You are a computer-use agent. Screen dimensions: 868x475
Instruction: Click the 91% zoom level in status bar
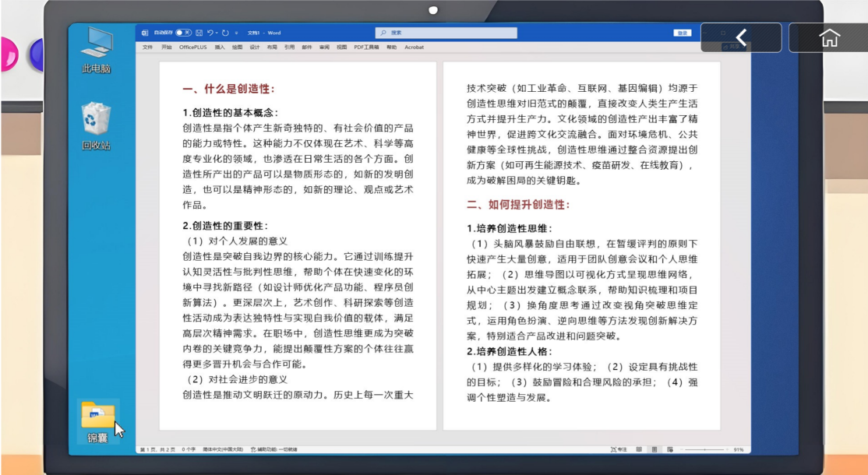(738, 449)
